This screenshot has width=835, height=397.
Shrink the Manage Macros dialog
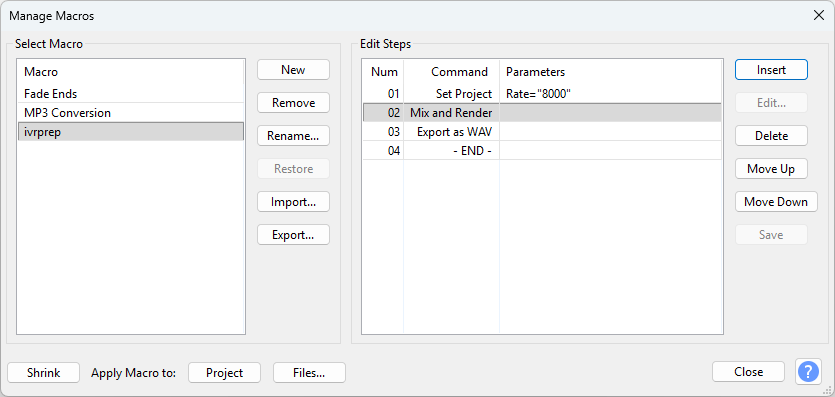pos(44,373)
